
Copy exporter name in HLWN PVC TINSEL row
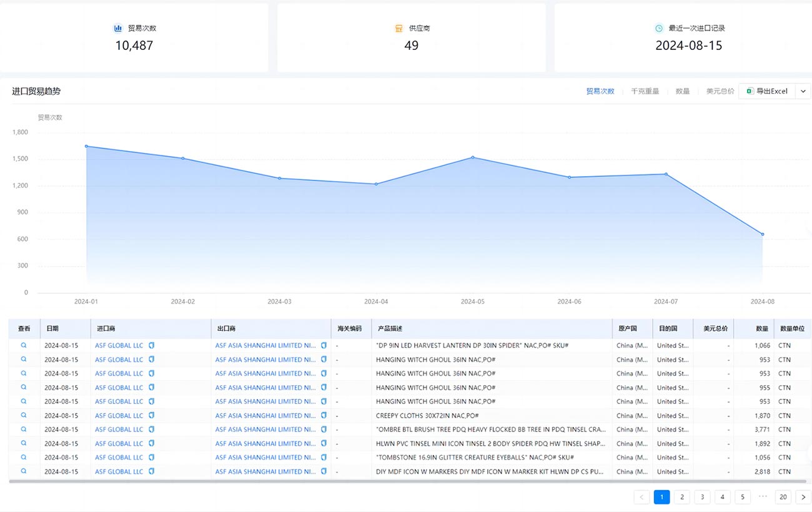pos(324,443)
